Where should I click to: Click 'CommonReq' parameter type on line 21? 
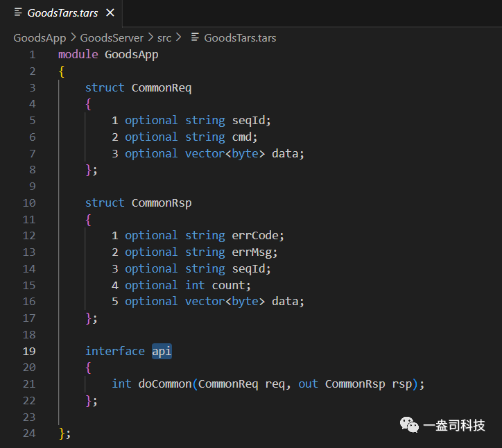click(x=228, y=384)
